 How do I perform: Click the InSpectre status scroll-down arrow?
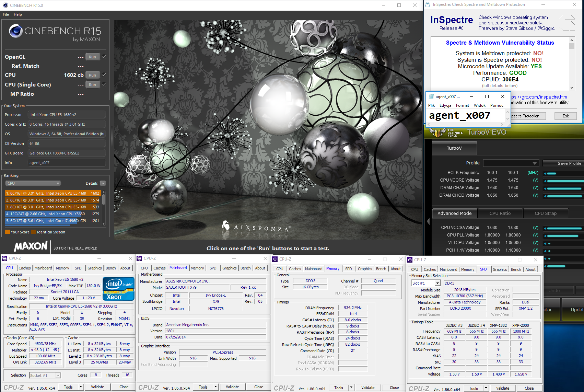point(572,88)
